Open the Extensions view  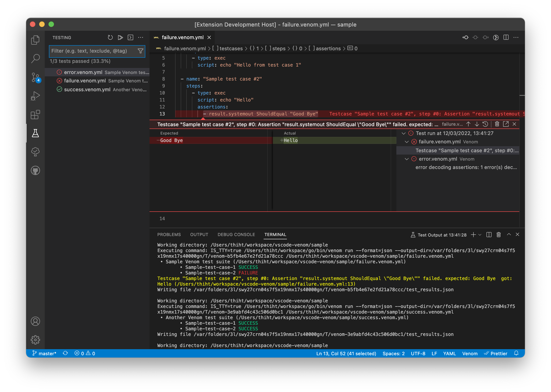tap(35, 115)
